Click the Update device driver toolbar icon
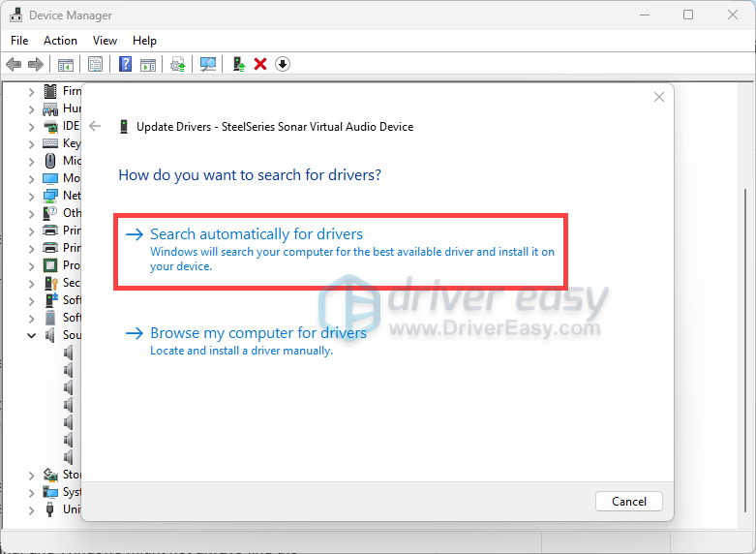The height and width of the screenshot is (554, 756). coord(238,64)
